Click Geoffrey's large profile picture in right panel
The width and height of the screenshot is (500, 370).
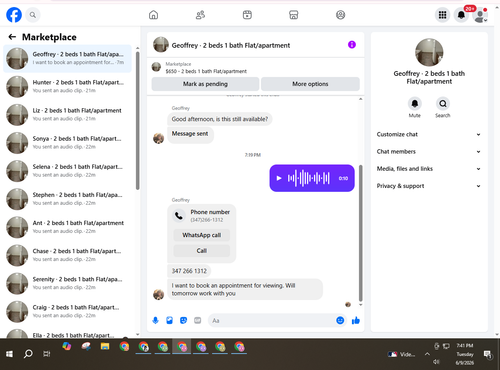coord(429,52)
